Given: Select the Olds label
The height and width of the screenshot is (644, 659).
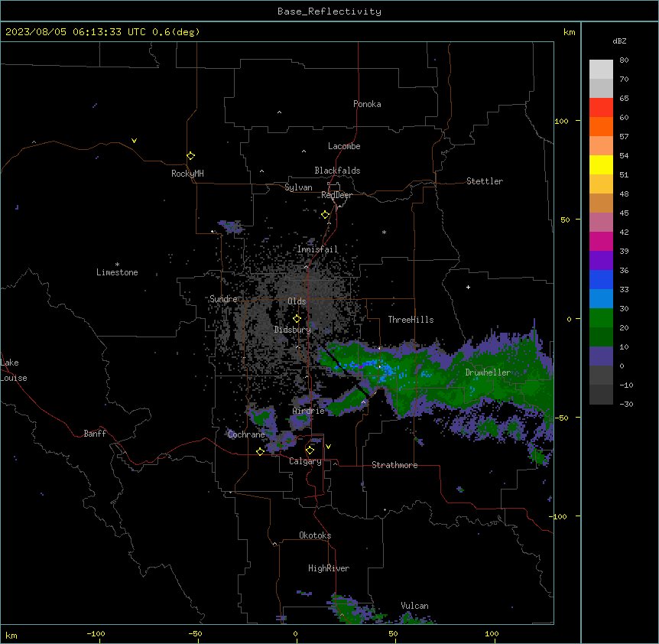Looking at the screenshot, I should pyautogui.click(x=297, y=301).
